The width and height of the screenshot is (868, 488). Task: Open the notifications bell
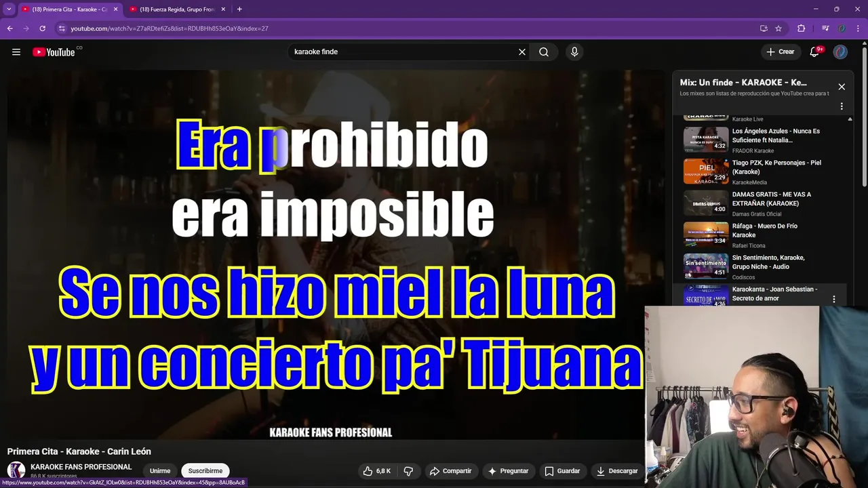click(x=815, y=52)
